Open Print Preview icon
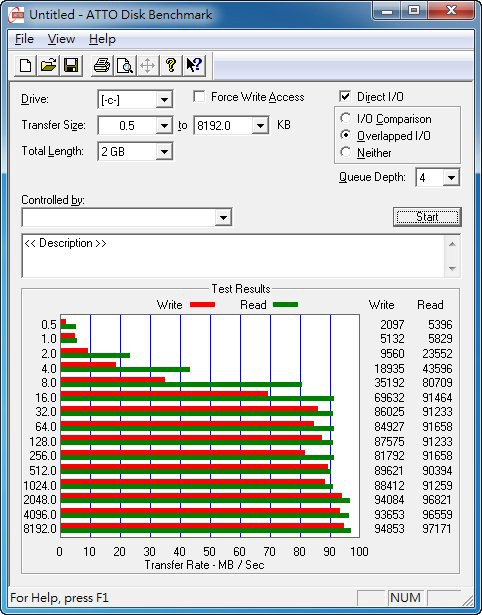This screenshot has height=615, width=482. tap(125, 65)
